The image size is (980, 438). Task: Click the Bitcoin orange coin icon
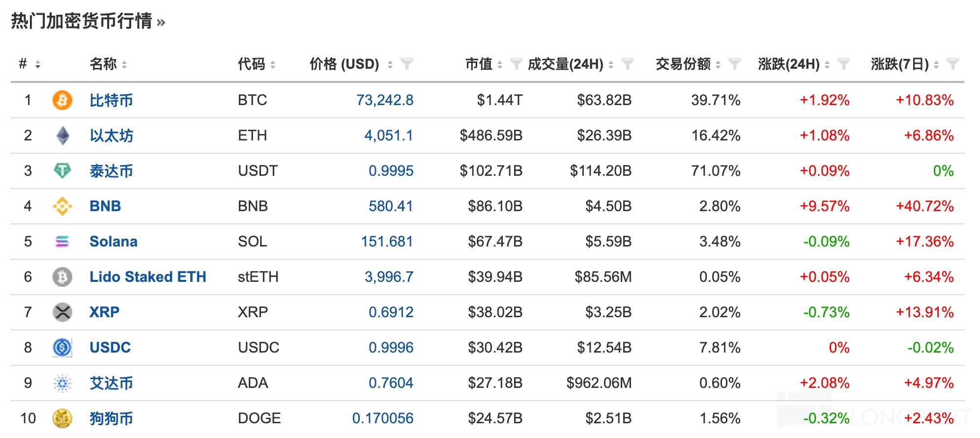tap(62, 100)
